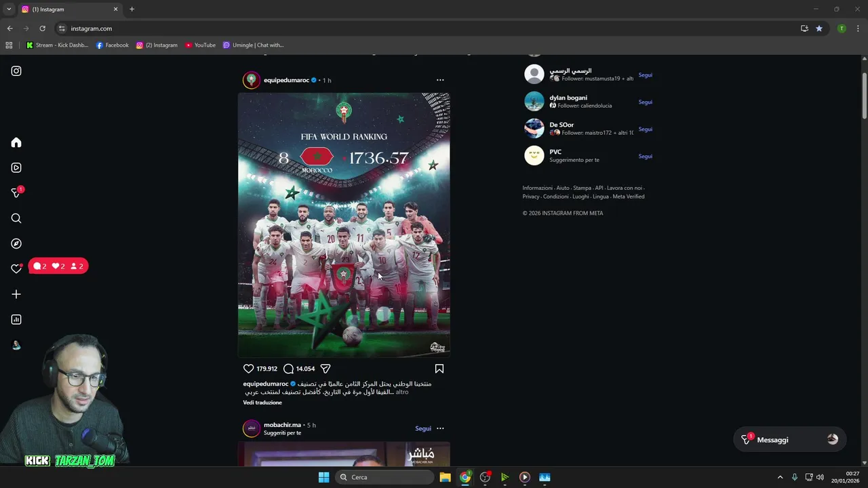Open the mobachir.ma profile avatar
Screen dimensions: 868x488
point(252,428)
